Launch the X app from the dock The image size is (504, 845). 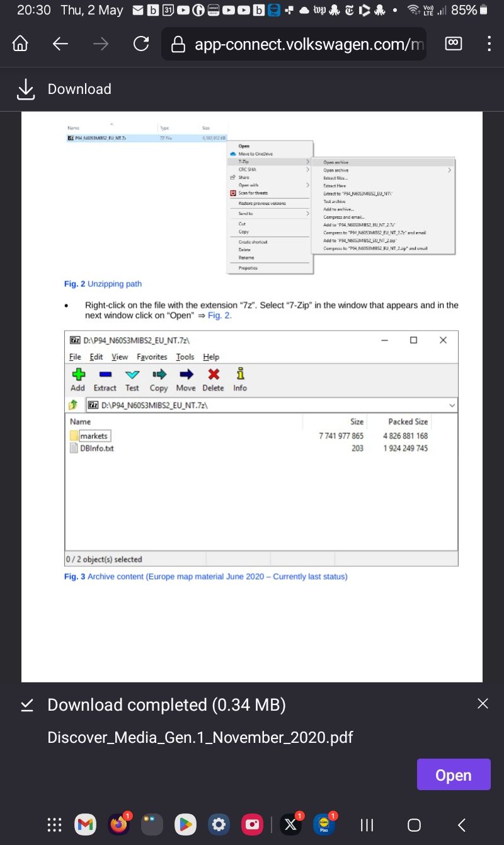click(290, 824)
